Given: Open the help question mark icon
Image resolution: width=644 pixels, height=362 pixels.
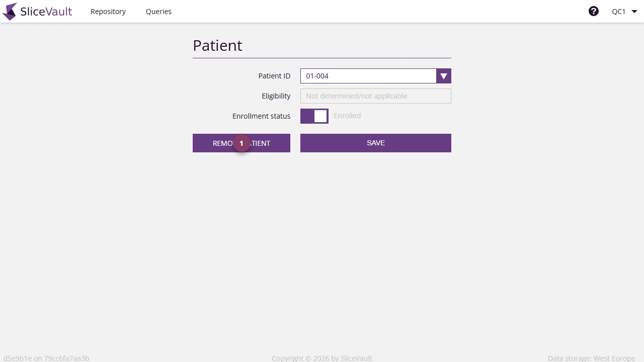Looking at the screenshot, I should [594, 11].
